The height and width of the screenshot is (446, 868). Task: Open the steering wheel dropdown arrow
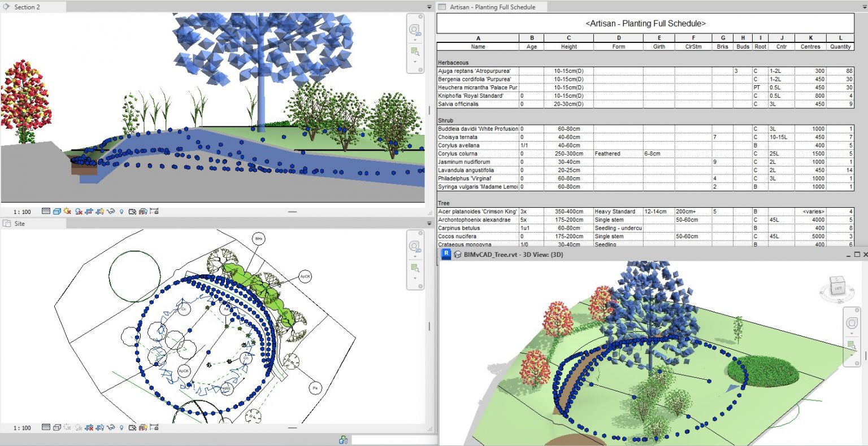pyautogui.click(x=415, y=40)
